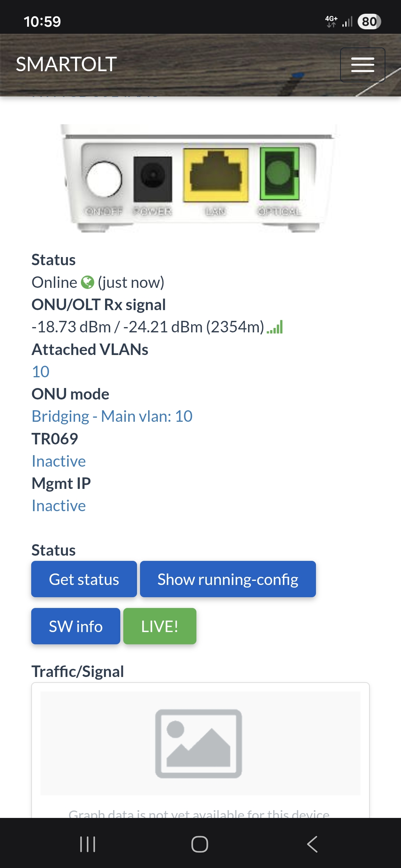Click the green signal strength bars icon
This screenshot has width=401, height=868.
[x=275, y=327]
